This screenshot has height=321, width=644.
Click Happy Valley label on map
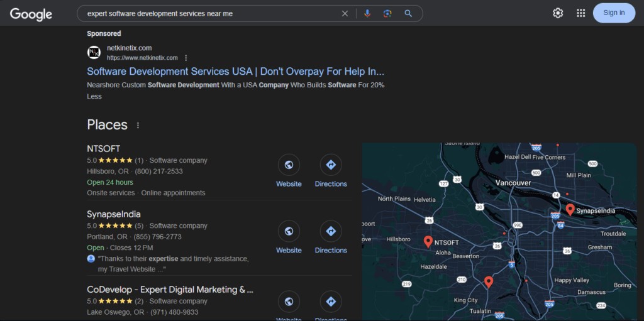click(x=572, y=280)
